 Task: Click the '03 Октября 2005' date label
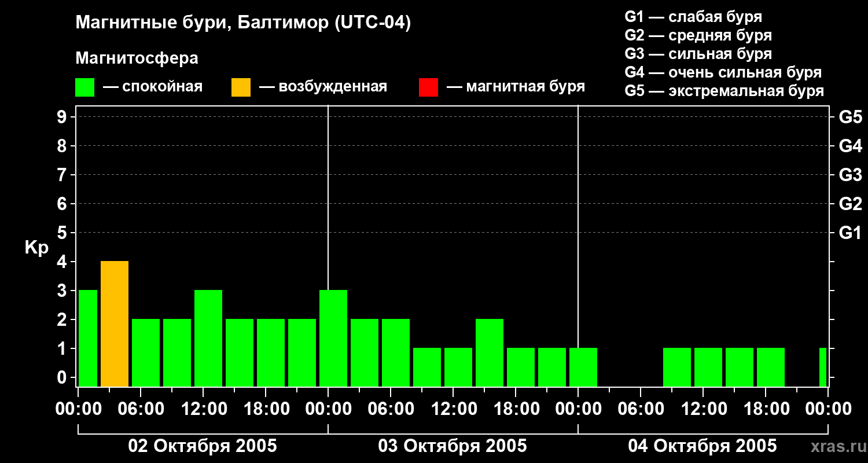point(453,446)
